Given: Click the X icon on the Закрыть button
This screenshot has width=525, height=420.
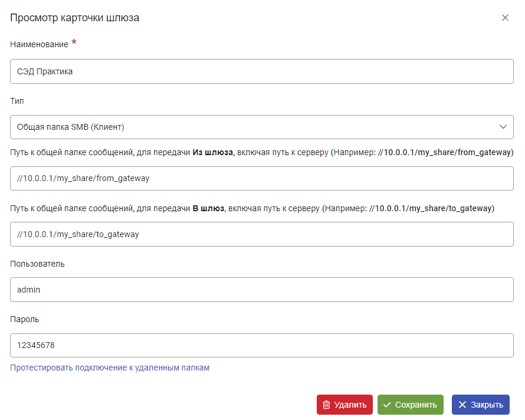Looking at the screenshot, I should point(462,405).
